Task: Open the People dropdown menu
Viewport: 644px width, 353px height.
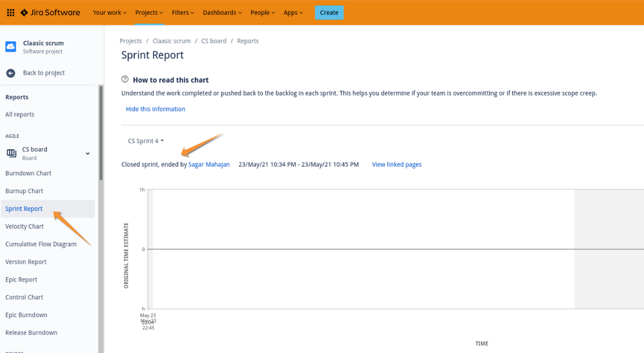Action: click(263, 13)
